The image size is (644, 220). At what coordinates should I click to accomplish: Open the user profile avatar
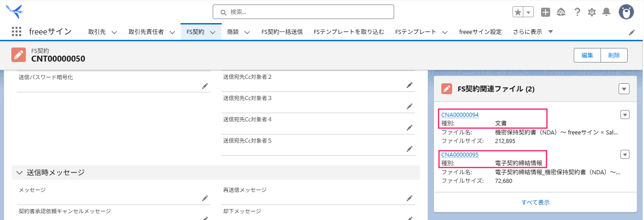click(626, 12)
